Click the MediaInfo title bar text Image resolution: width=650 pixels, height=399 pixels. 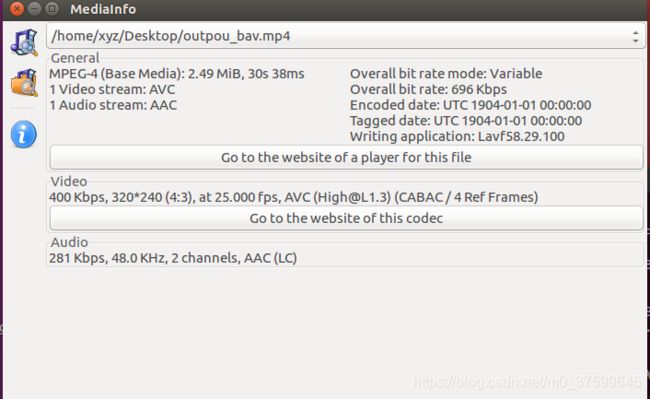[x=103, y=9]
